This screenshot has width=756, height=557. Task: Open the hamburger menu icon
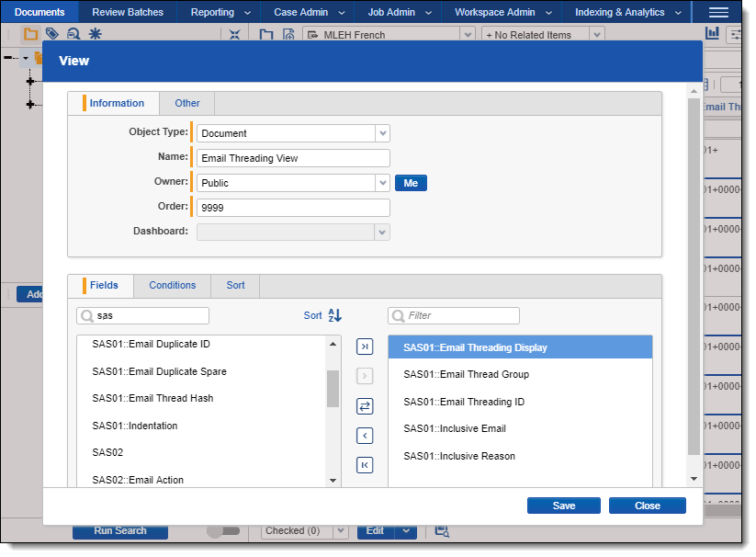[x=718, y=12]
